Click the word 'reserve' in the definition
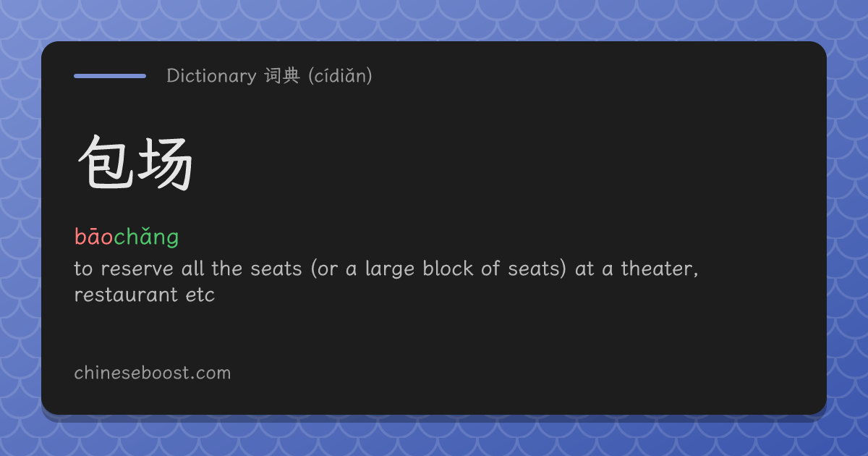Viewport: 868px width, 456px height. pos(137,269)
